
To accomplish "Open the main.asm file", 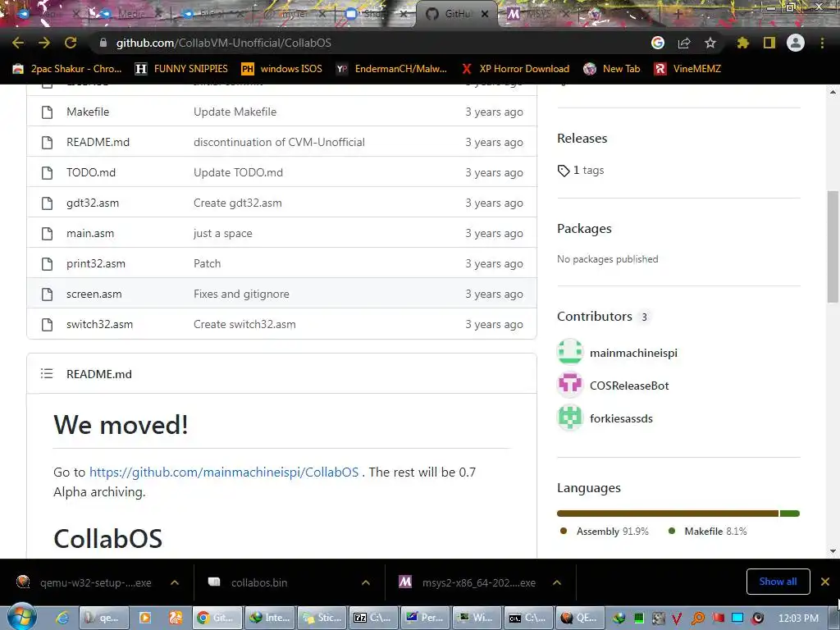I will (x=90, y=234).
